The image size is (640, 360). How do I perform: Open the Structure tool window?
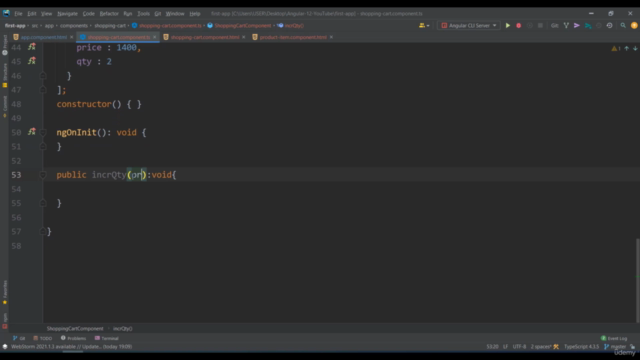tap(5, 75)
